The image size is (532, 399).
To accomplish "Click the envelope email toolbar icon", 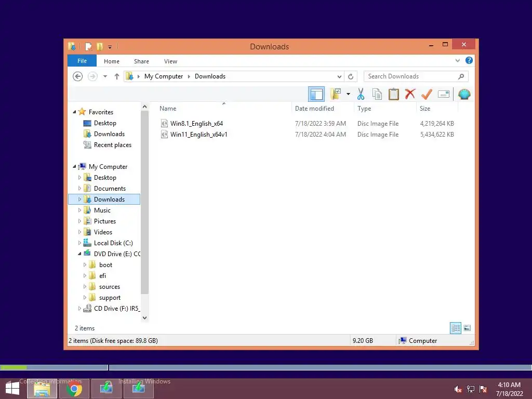I will (444, 94).
